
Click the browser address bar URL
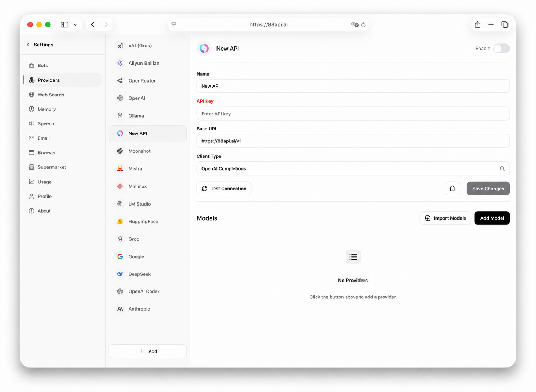[x=268, y=24]
